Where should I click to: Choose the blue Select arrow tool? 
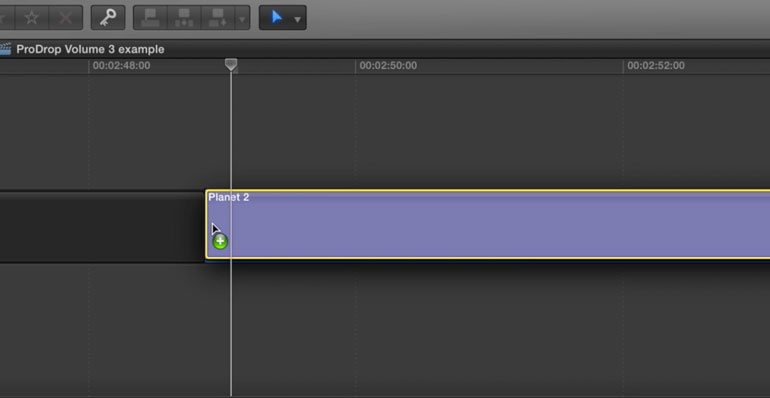(x=277, y=18)
